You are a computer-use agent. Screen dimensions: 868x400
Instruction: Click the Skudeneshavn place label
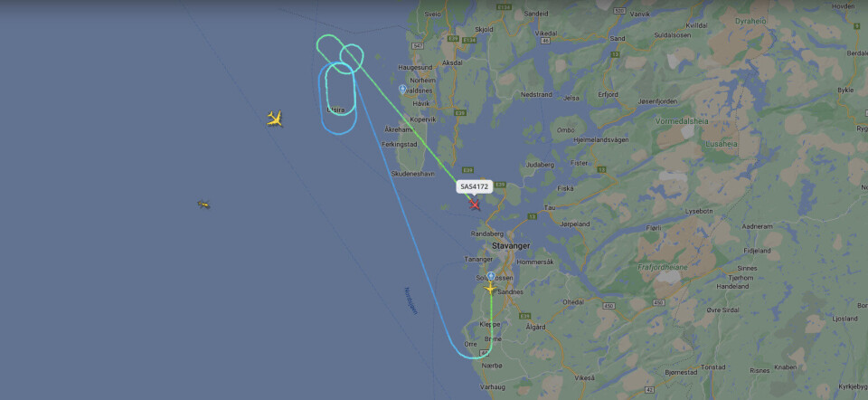pos(412,174)
